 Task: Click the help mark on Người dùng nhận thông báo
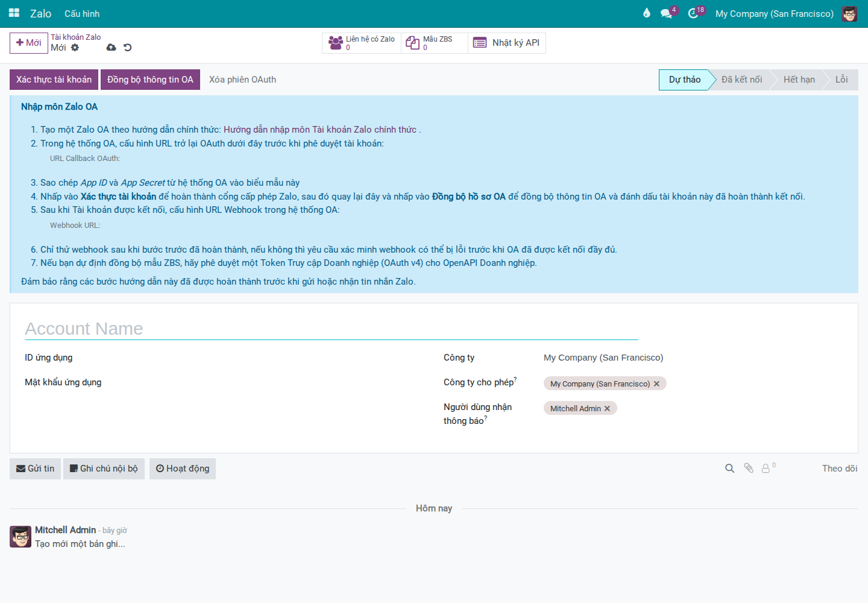(x=486, y=418)
